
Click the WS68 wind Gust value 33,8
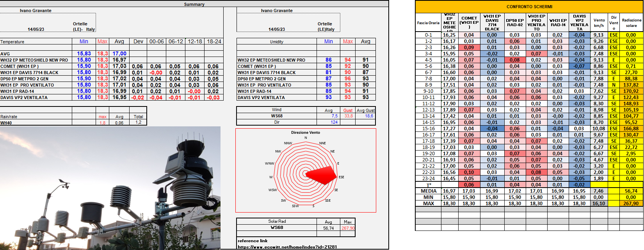click(x=348, y=116)
